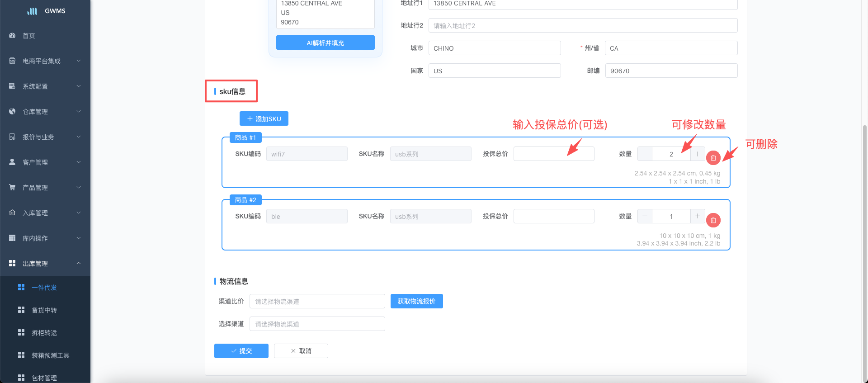Click the 邮编 field showing 90670
This screenshot has height=383, width=868.
pyautogui.click(x=671, y=71)
